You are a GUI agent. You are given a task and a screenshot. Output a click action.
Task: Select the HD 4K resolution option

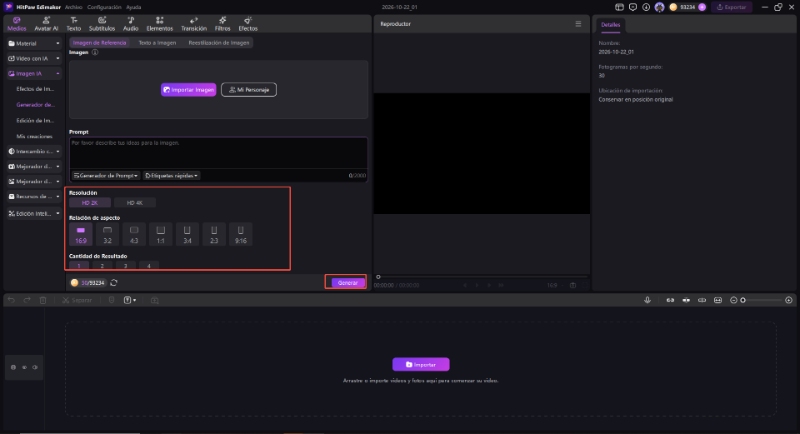pyautogui.click(x=135, y=203)
